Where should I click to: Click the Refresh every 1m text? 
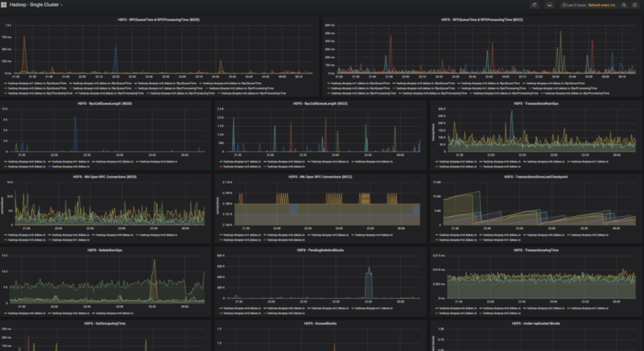[602, 5]
